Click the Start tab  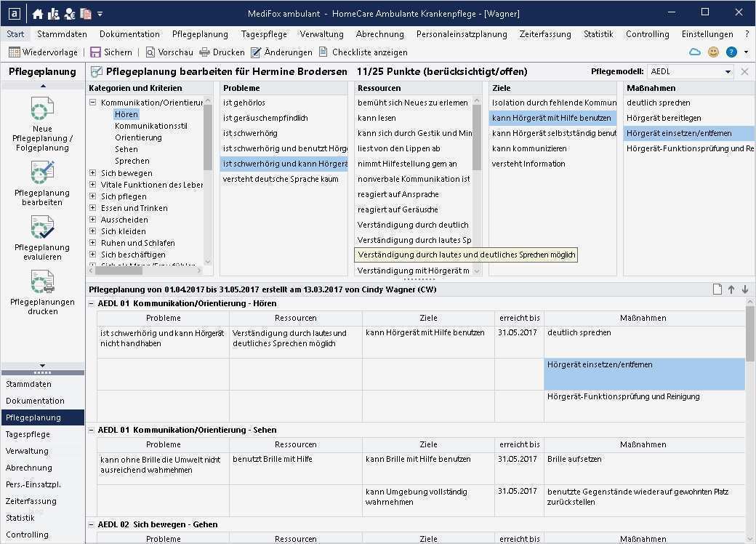[15, 34]
